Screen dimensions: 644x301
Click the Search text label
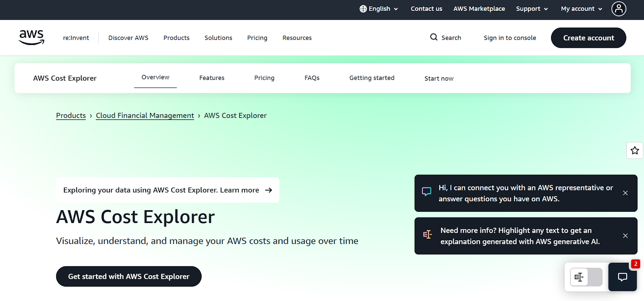451,38
